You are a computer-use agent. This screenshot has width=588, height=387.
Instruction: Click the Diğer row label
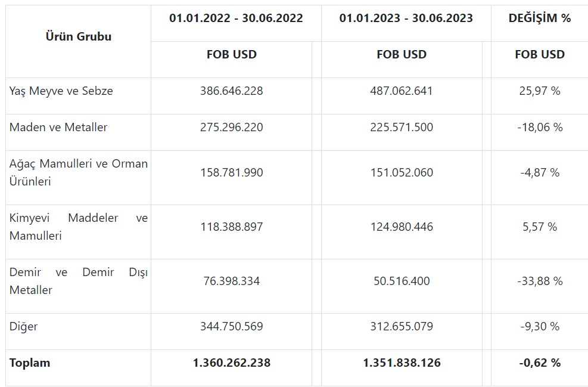23,327
